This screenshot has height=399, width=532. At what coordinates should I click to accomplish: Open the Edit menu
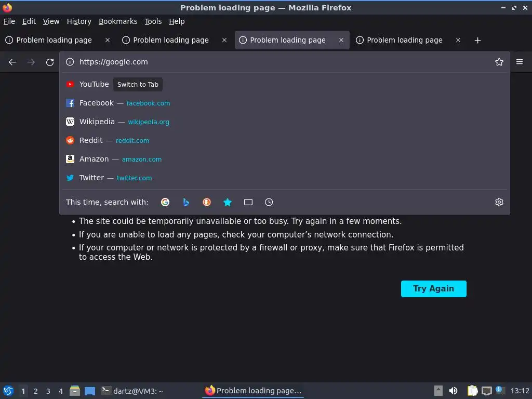pos(29,21)
